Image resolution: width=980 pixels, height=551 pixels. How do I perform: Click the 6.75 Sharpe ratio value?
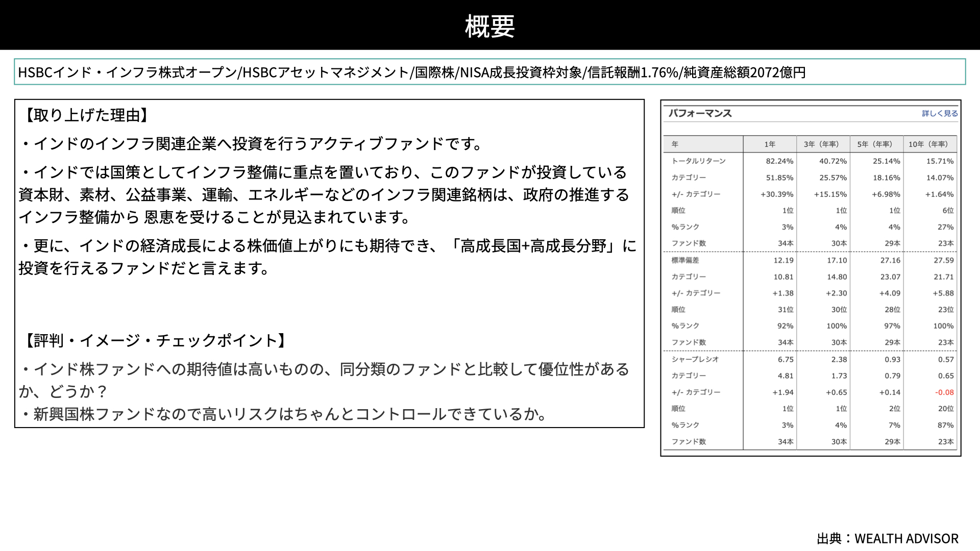click(786, 359)
